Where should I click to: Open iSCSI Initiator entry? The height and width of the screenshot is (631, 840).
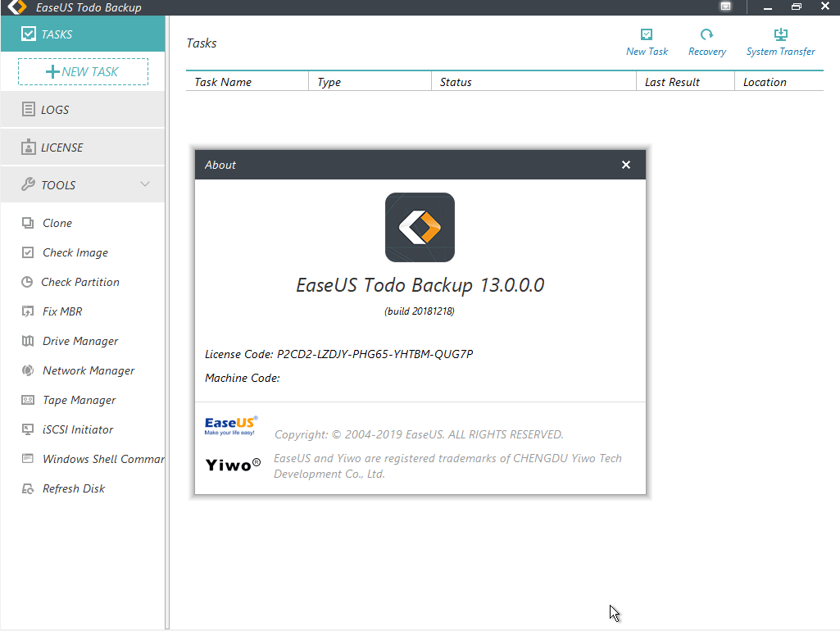tap(78, 429)
